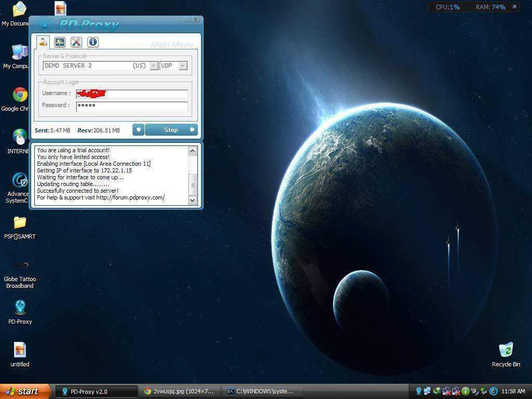This screenshot has width=532, height=399.
Task: Click the Sent: 5.47 MB counter
Action: 52,130
